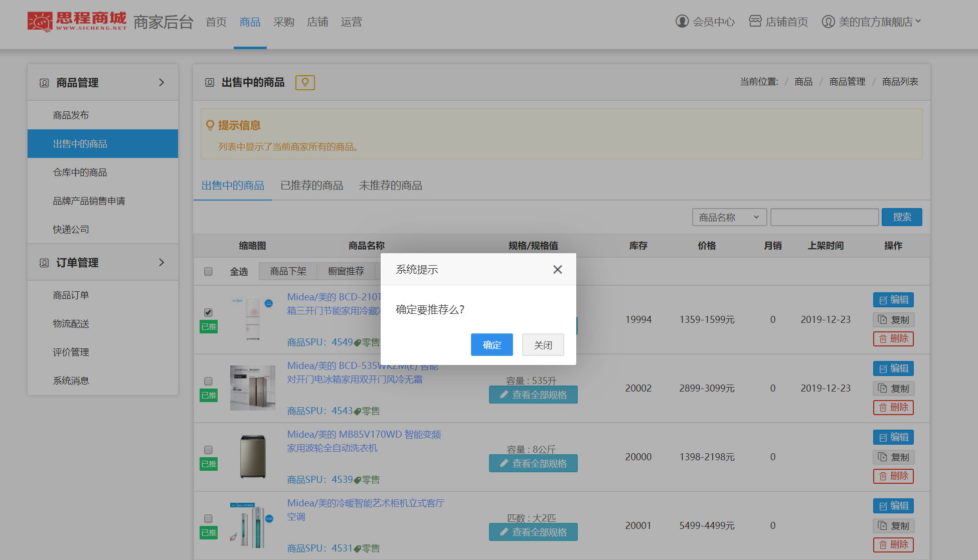This screenshot has height=560, width=978.
Task: Edit the 冷暖智能艺术柜机 item with 编辑
Action: point(893,506)
